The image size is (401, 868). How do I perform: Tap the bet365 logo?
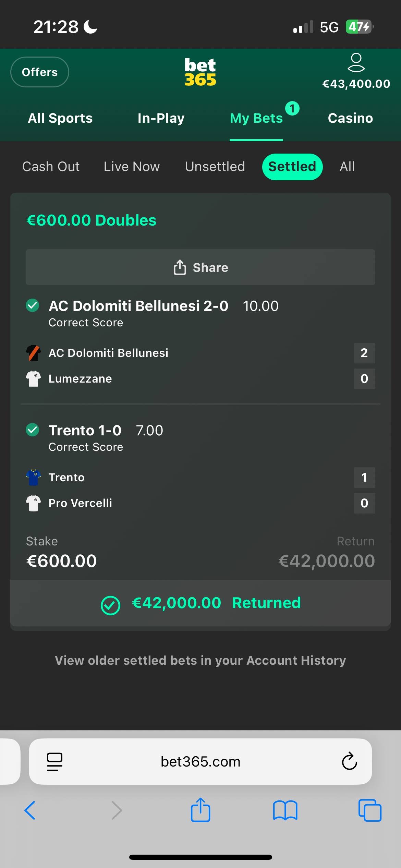pyautogui.click(x=200, y=72)
